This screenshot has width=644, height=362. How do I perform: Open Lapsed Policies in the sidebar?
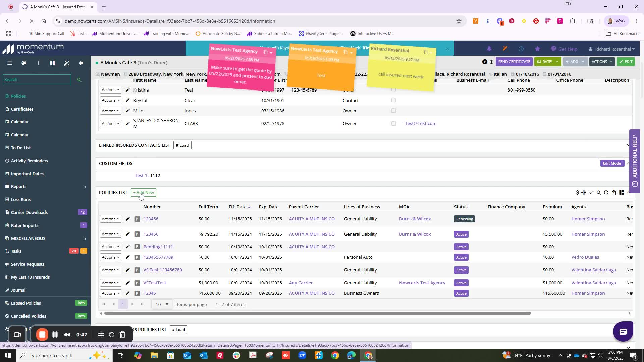(x=26, y=303)
